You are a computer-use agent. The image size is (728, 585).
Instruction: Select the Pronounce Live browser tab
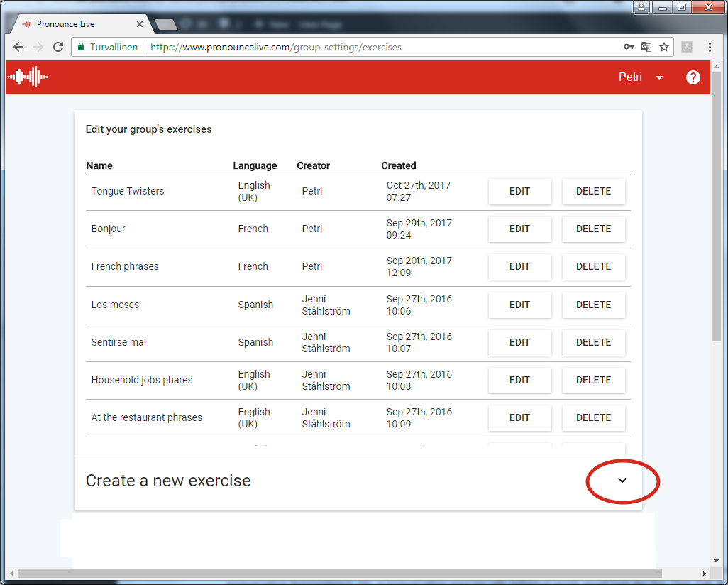pyautogui.click(x=78, y=24)
